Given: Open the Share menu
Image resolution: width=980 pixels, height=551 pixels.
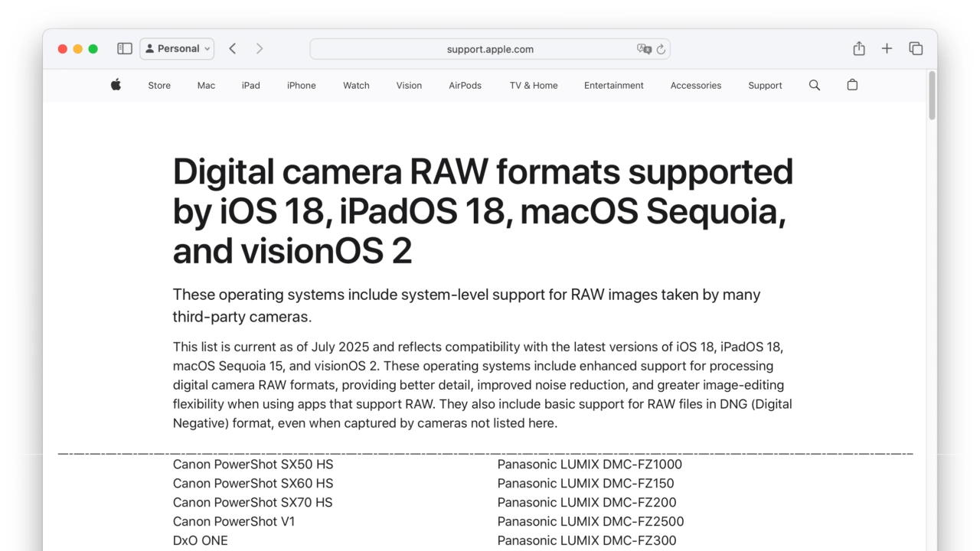Looking at the screenshot, I should 859,49.
